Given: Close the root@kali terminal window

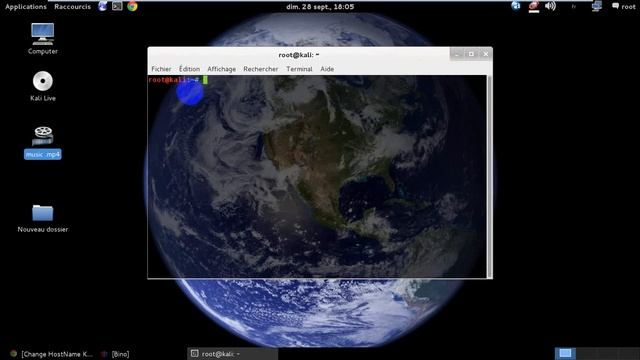Looking at the screenshot, I should click(x=486, y=54).
